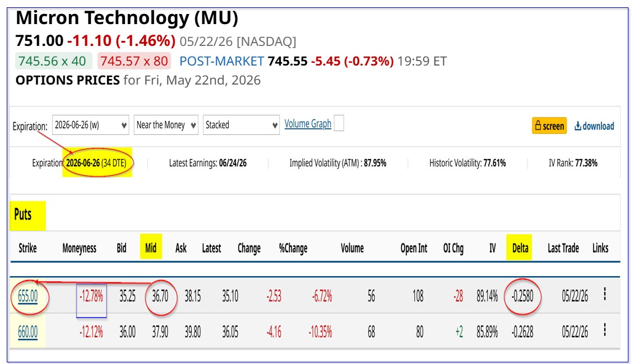Screen dimensions: 634x364
Task: Click bid value 35.25
Action: (127, 297)
